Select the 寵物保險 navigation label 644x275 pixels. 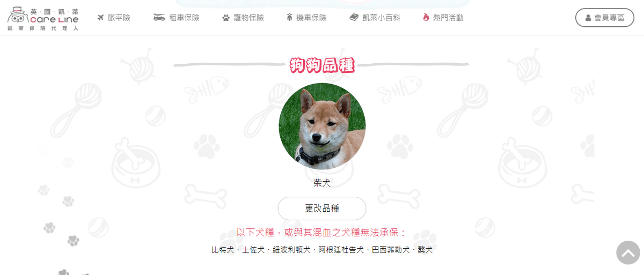[248, 18]
